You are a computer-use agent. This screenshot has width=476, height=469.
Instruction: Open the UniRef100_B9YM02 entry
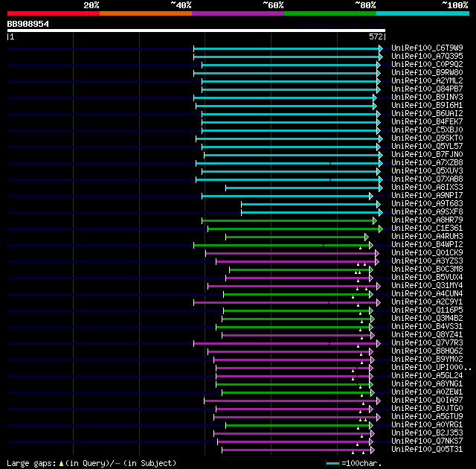click(x=427, y=360)
